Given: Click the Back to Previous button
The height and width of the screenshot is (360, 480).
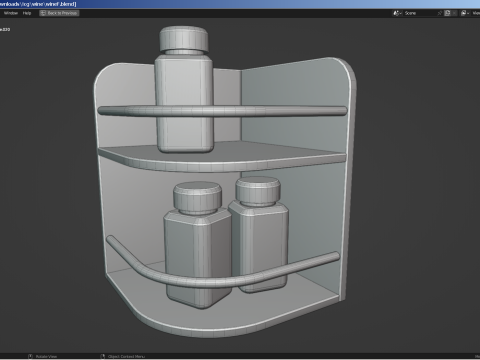Looking at the screenshot, I should [59, 13].
